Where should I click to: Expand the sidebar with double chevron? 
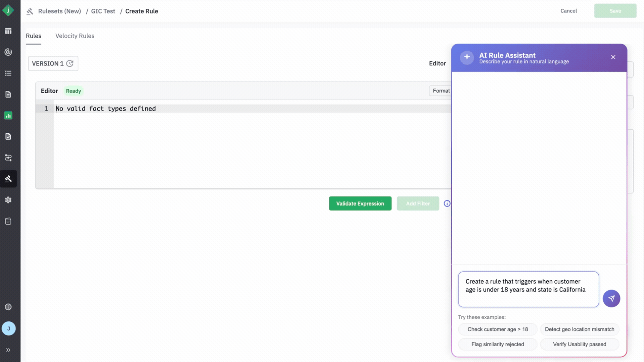click(x=8, y=350)
